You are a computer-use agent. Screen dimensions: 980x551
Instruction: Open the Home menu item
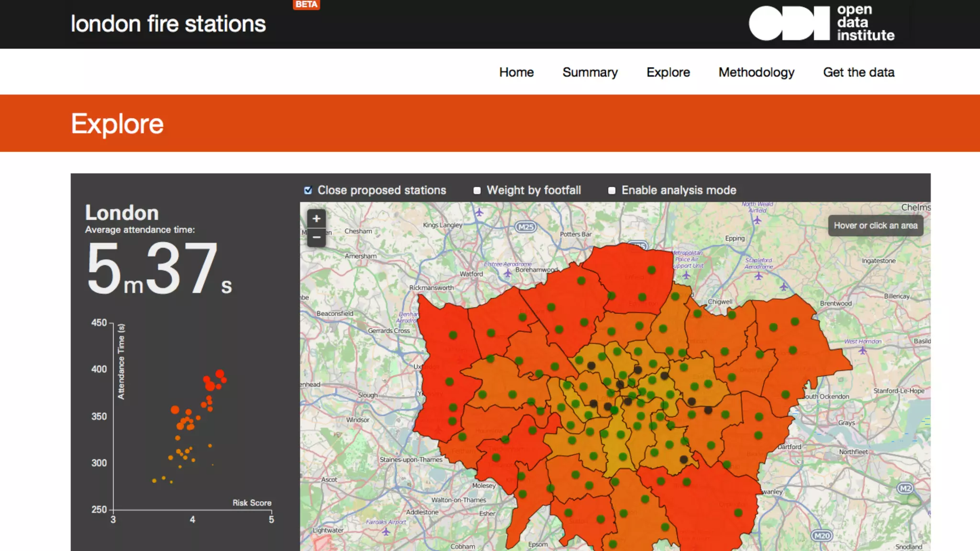pyautogui.click(x=516, y=72)
